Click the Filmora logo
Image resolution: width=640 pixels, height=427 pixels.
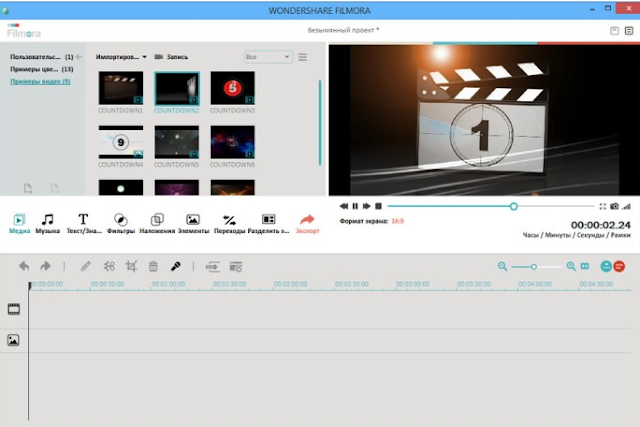pyautogui.click(x=24, y=31)
